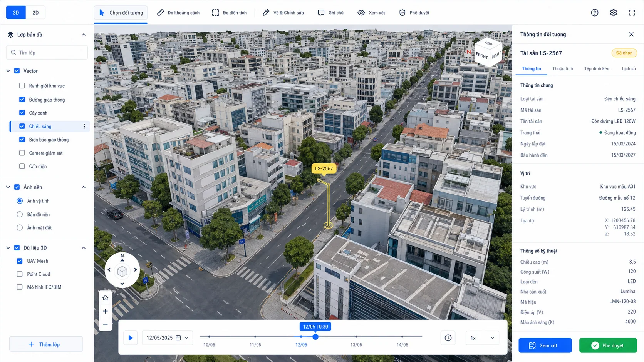Open the three-dot menu on Chiếu sáng layer
644x362 pixels.
[84, 126]
